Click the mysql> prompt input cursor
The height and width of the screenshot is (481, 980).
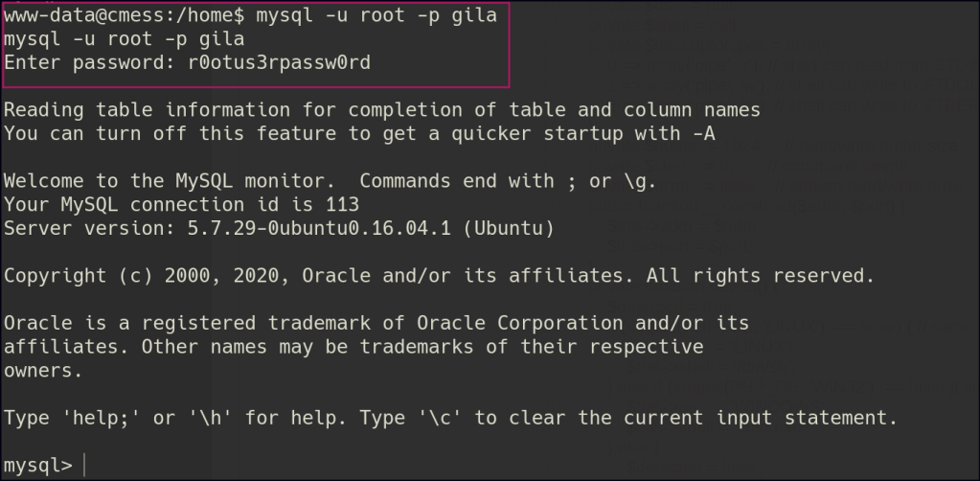84,466
